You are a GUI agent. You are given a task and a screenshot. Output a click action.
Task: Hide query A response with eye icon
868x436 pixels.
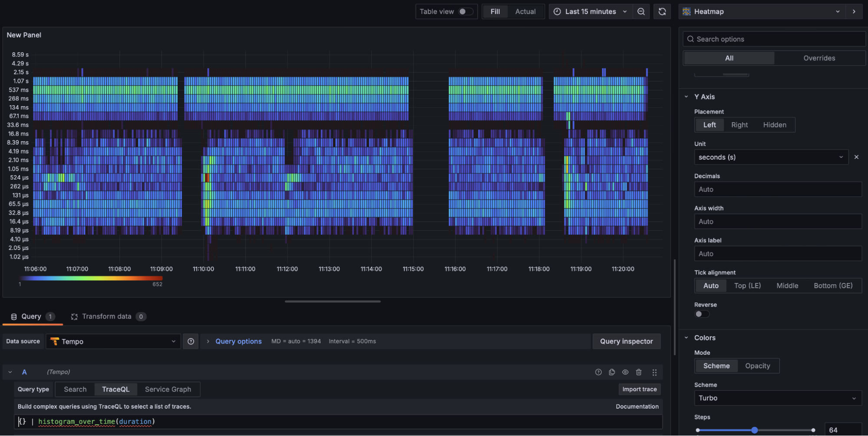[625, 372]
